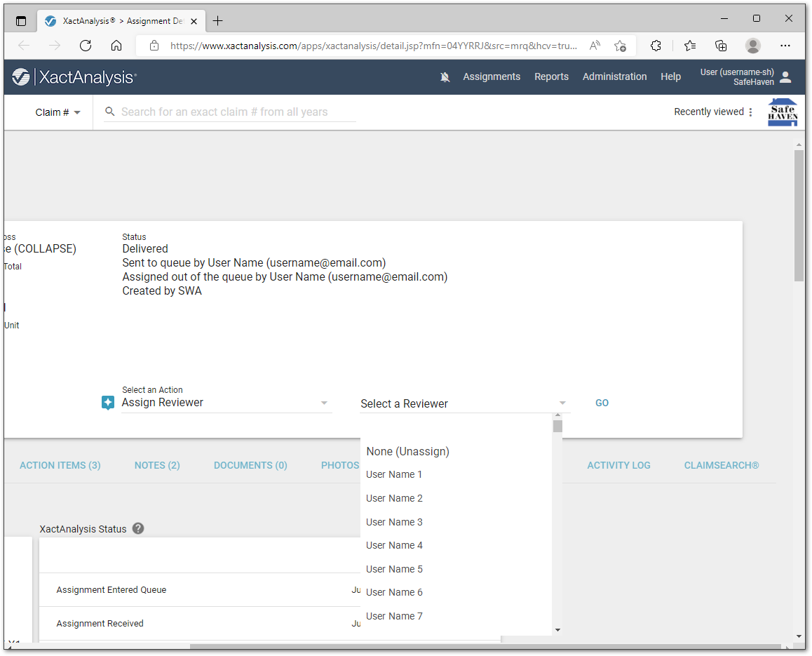Click the Assignment Received row
This screenshot has width=812, height=656.
200,623
